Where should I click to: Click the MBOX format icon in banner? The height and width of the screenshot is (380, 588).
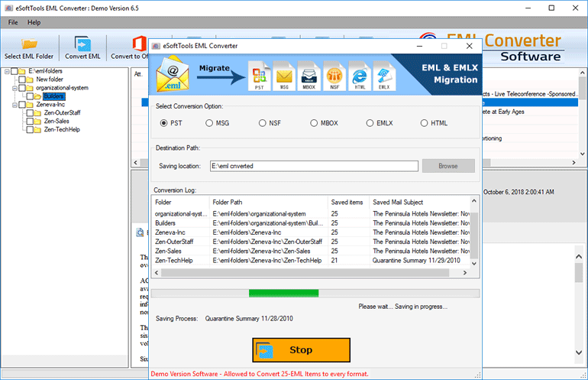click(309, 76)
